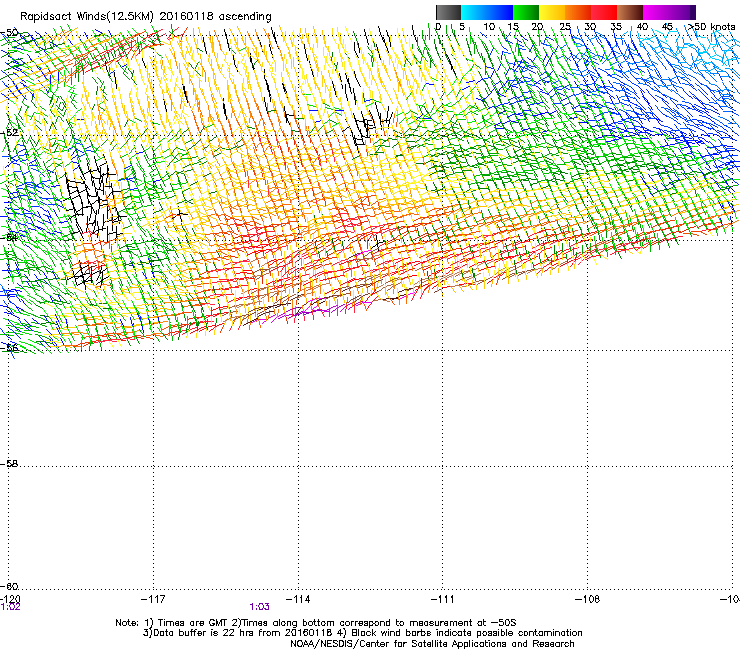Image resolution: width=740 pixels, height=650 pixels.
Task: Click the -117 longitude axis label
Action: click(x=153, y=599)
